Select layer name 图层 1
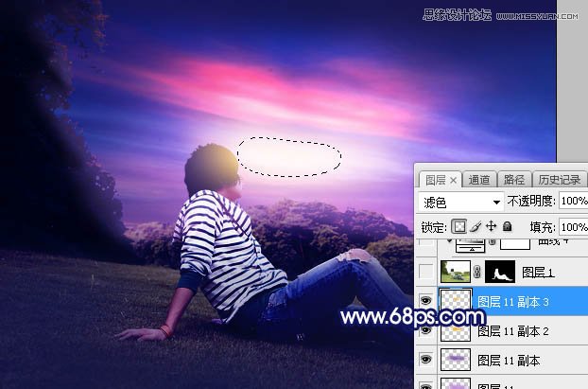Viewport: 588px width, 389px height. pos(538,273)
